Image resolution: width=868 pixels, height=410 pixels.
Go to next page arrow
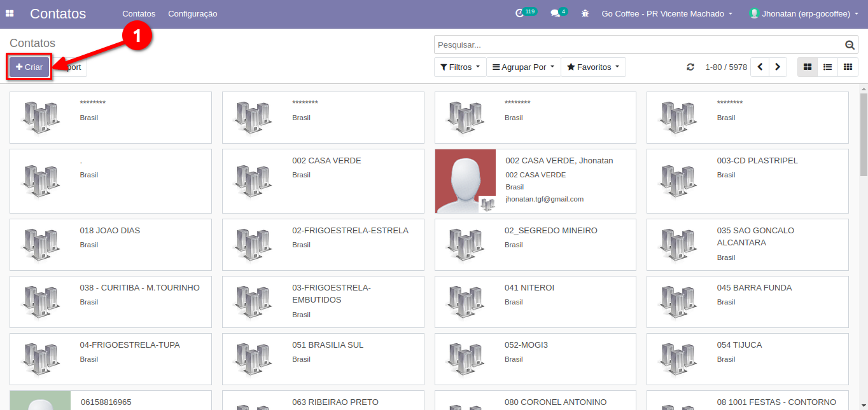tap(778, 67)
